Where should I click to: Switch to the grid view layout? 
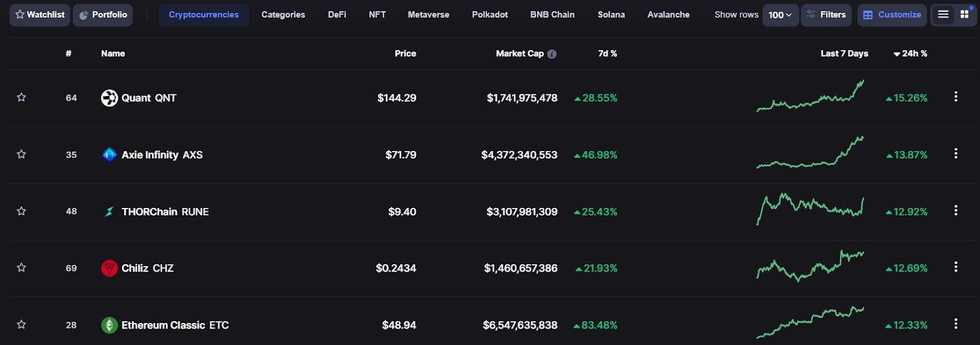click(x=965, y=15)
